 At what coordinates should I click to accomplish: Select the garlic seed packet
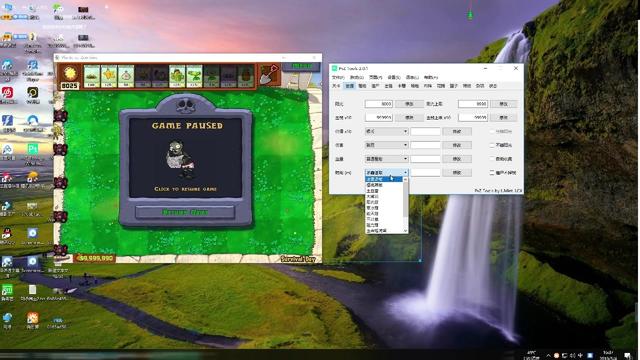[126, 76]
